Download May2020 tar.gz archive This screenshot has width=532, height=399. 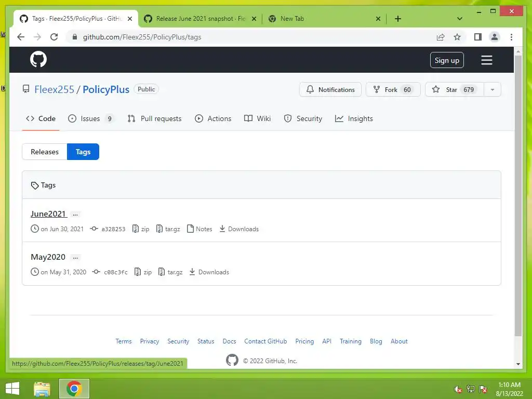(x=170, y=272)
